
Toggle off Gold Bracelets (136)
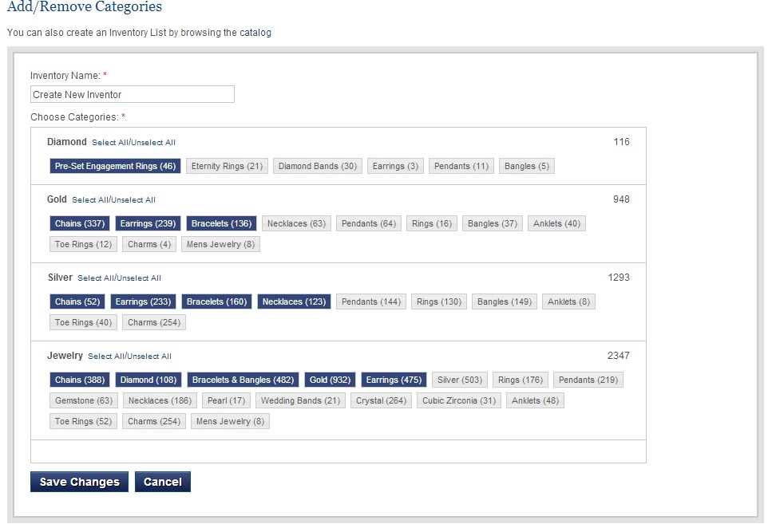[x=222, y=223]
